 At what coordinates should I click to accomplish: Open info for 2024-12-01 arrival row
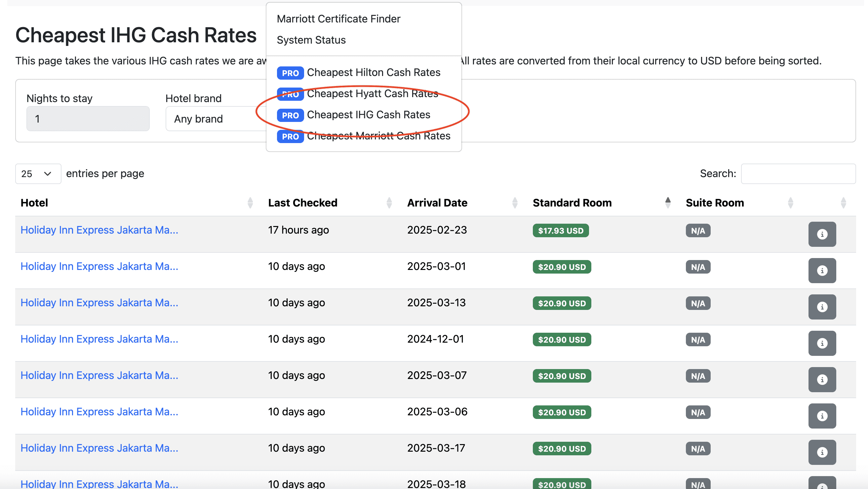(822, 343)
